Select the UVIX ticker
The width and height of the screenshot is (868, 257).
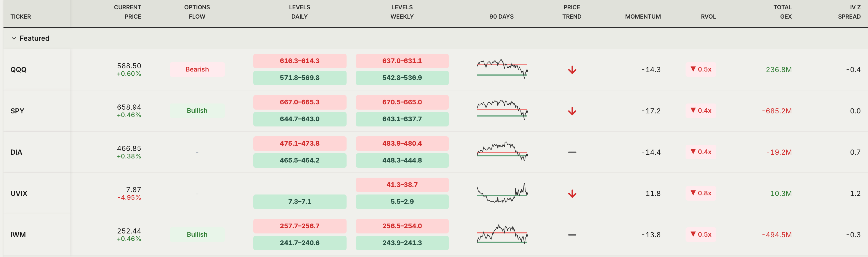[x=19, y=194]
